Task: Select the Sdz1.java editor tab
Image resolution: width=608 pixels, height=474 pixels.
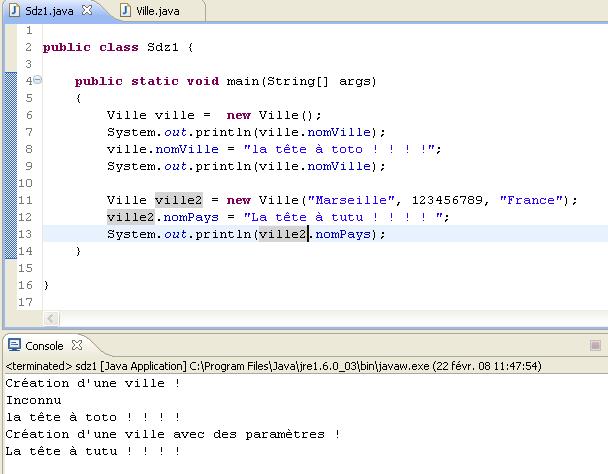Action: tap(50, 10)
